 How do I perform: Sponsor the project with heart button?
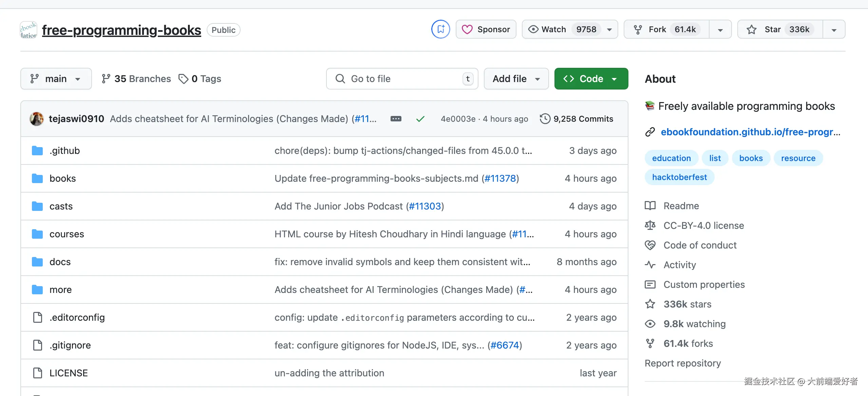(x=486, y=29)
